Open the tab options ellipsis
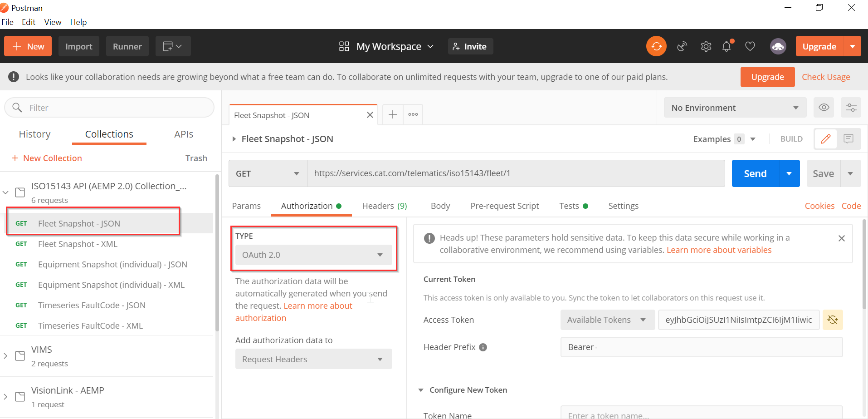Screen dimensions: 868x419 click(x=413, y=114)
